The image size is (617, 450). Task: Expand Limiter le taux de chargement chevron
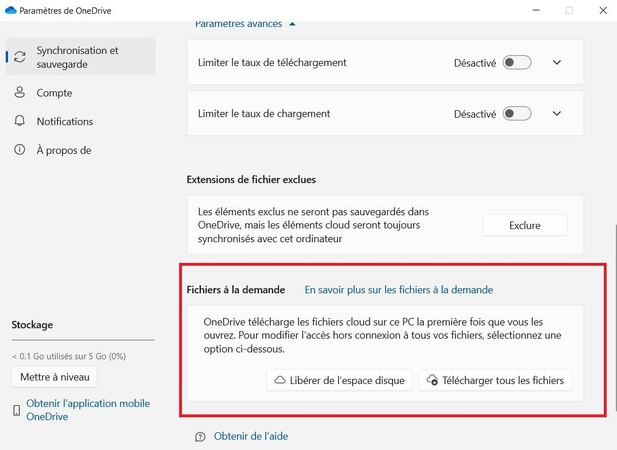pyautogui.click(x=557, y=113)
